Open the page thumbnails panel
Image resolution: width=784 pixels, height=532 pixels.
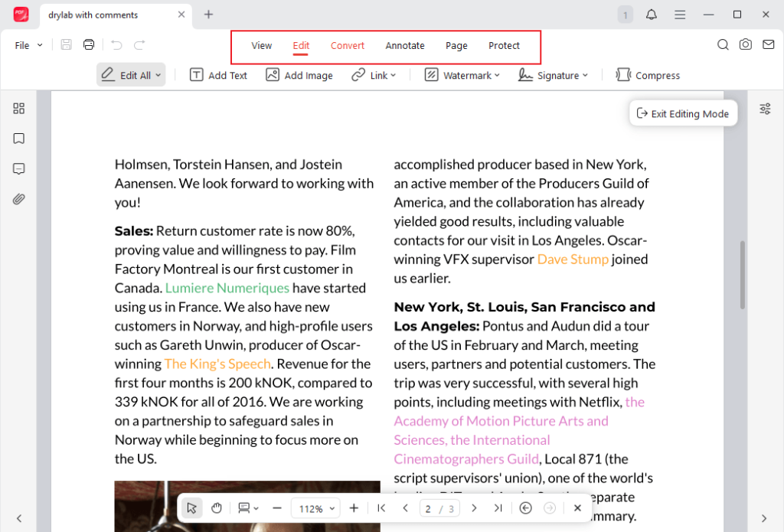18,108
